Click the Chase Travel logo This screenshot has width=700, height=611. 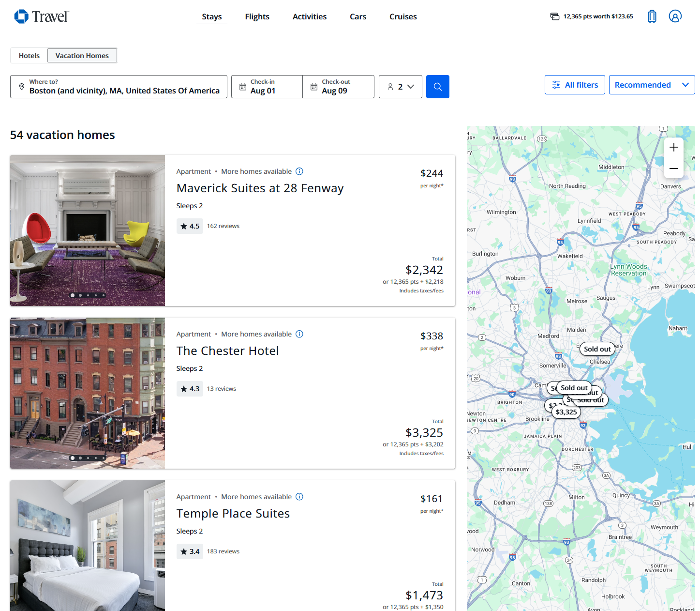42,16
